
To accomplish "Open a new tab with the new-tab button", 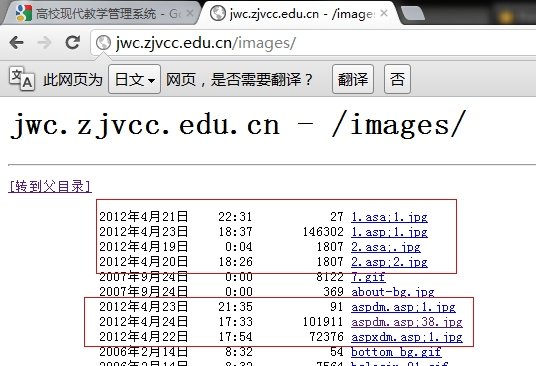I will point(413,13).
